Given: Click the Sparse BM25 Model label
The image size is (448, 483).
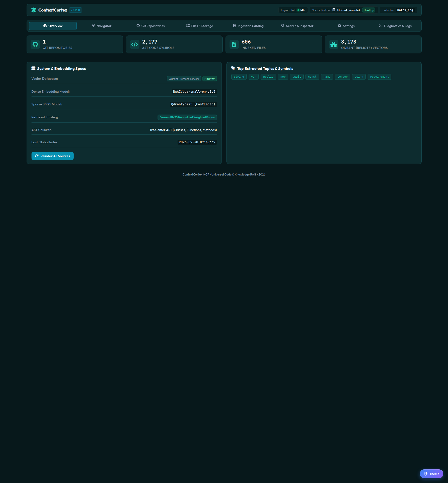Looking at the screenshot, I should pyautogui.click(x=47, y=104).
